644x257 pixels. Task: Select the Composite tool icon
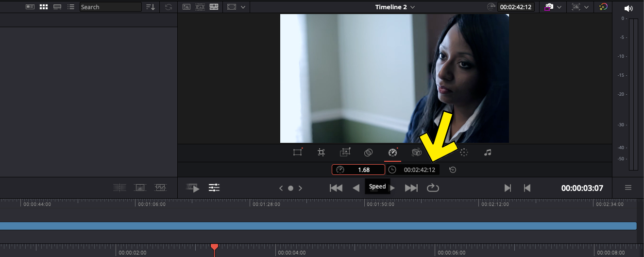369,153
